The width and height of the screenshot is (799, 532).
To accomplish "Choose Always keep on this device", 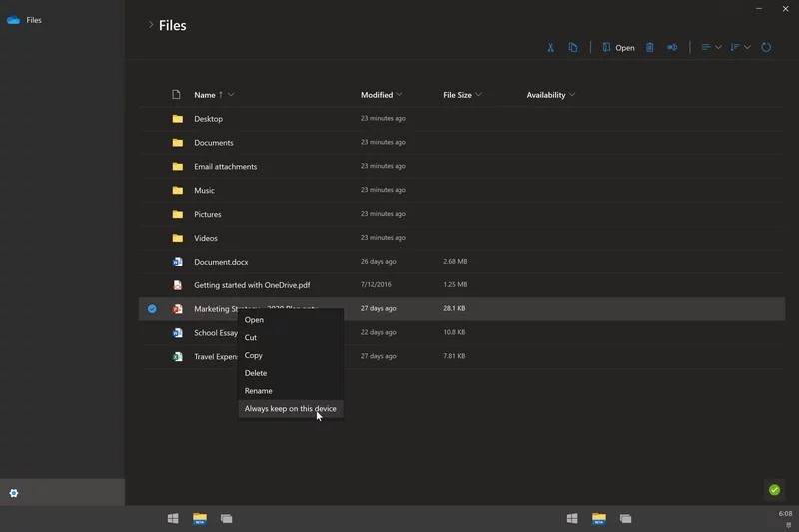I will click(x=291, y=409).
